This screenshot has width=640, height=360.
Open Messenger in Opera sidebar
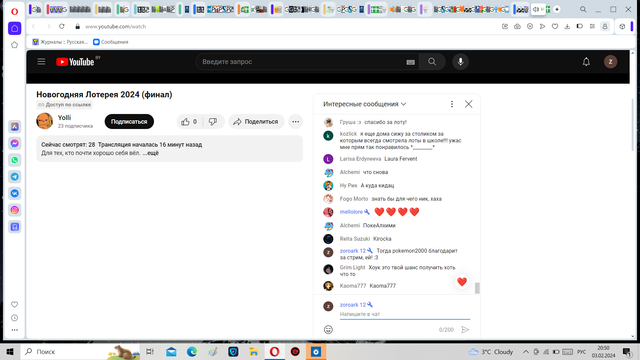[15, 143]
